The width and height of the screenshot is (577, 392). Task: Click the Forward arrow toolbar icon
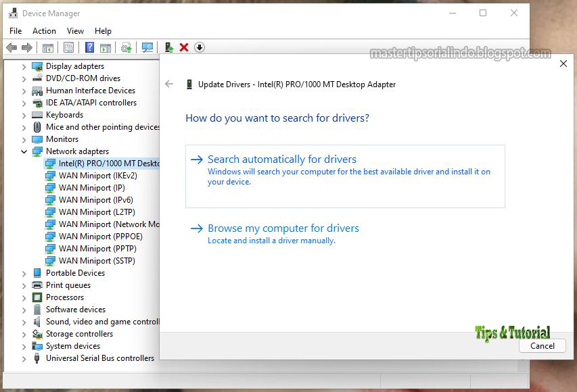[27, 47]
